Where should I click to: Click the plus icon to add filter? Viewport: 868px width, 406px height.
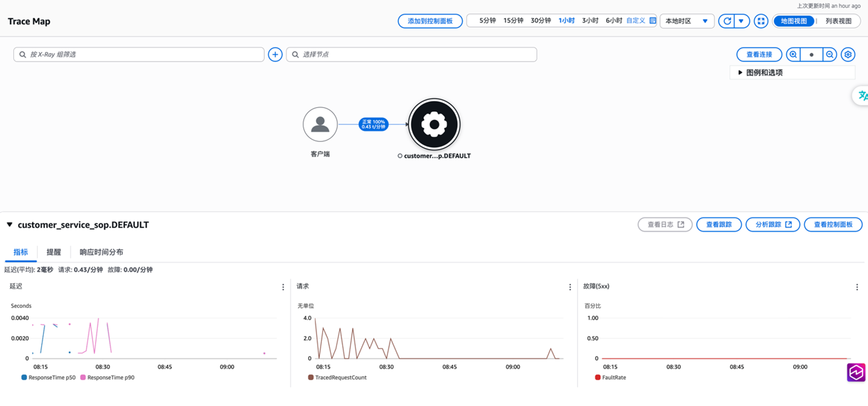(x=275, y=54)
